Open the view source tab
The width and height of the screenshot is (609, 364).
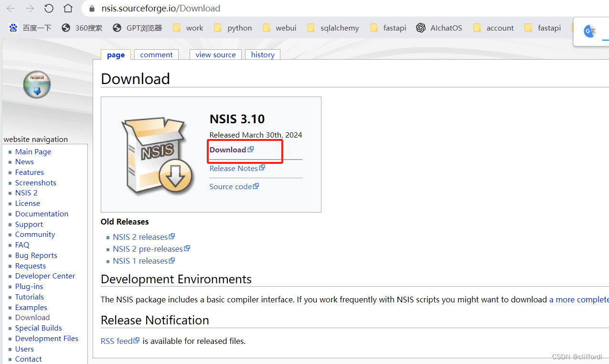point(215,54)
